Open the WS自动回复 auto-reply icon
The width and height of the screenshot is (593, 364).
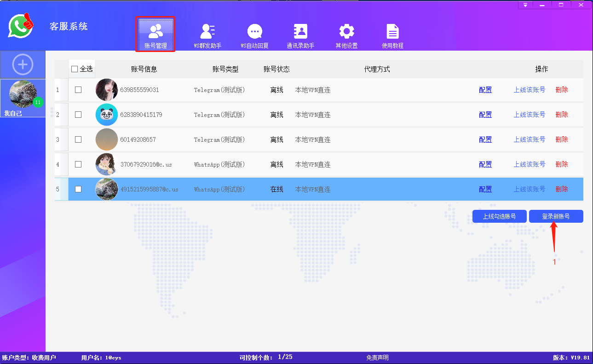[254, 31]
